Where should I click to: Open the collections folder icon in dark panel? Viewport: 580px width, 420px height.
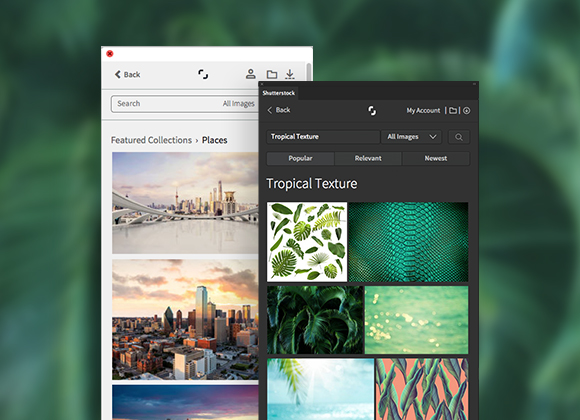point(453,110)
